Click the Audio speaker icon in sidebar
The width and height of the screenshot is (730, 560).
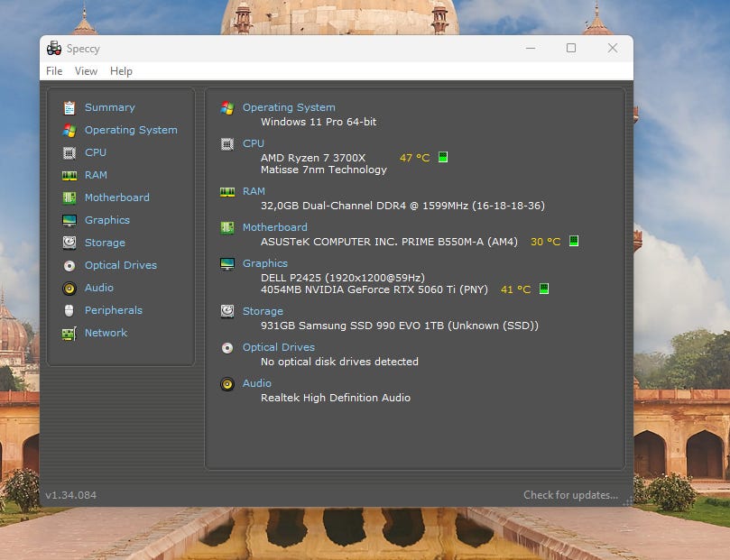[x=69, y=289]
